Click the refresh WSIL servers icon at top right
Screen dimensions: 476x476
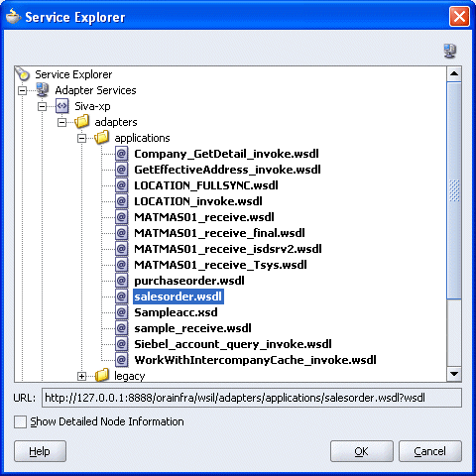pyautogui.click(x=449, y=51)
